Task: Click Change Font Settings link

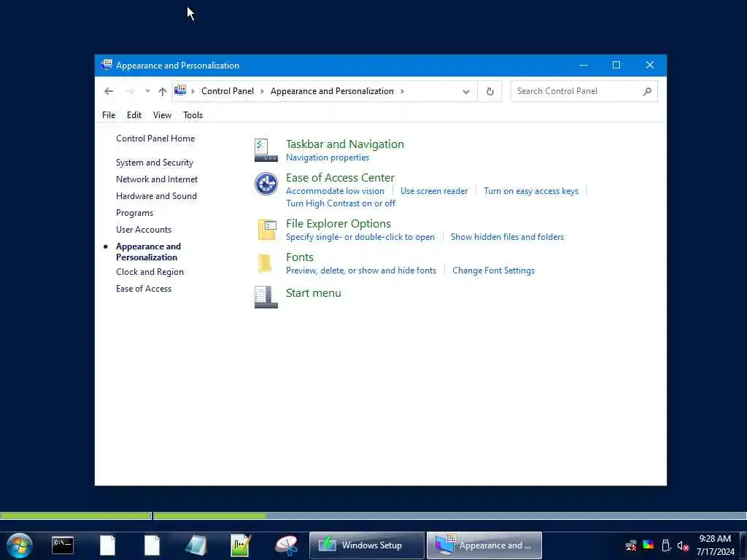Action: [494, 271]
